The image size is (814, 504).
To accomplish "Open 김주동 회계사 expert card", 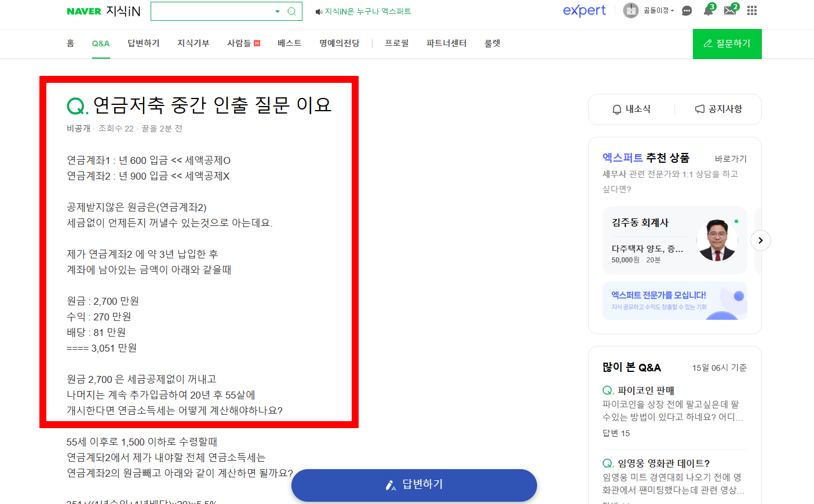I will [675, 240].
